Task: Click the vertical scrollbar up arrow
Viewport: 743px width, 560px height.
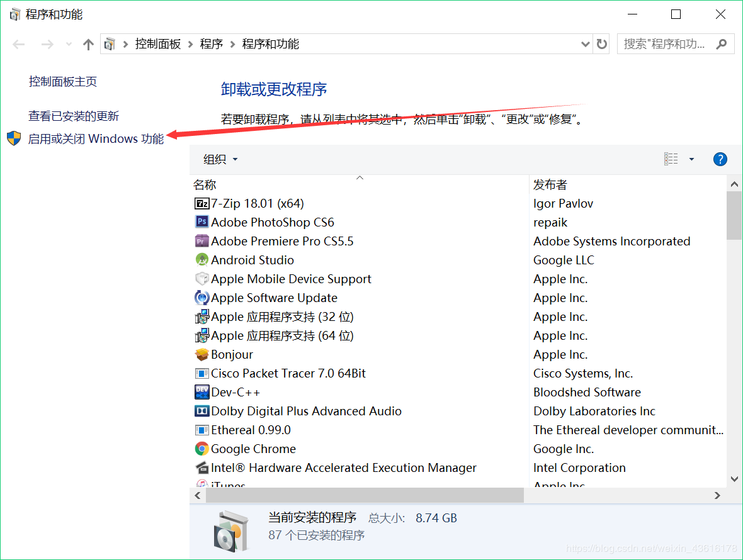Action: [x=734, y=184]
